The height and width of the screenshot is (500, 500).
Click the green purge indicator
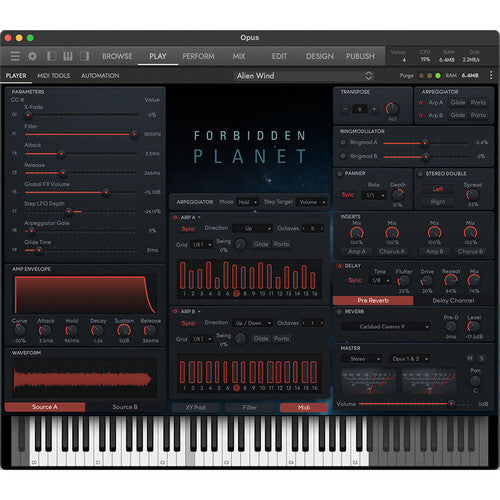click(x=438, y=76)
